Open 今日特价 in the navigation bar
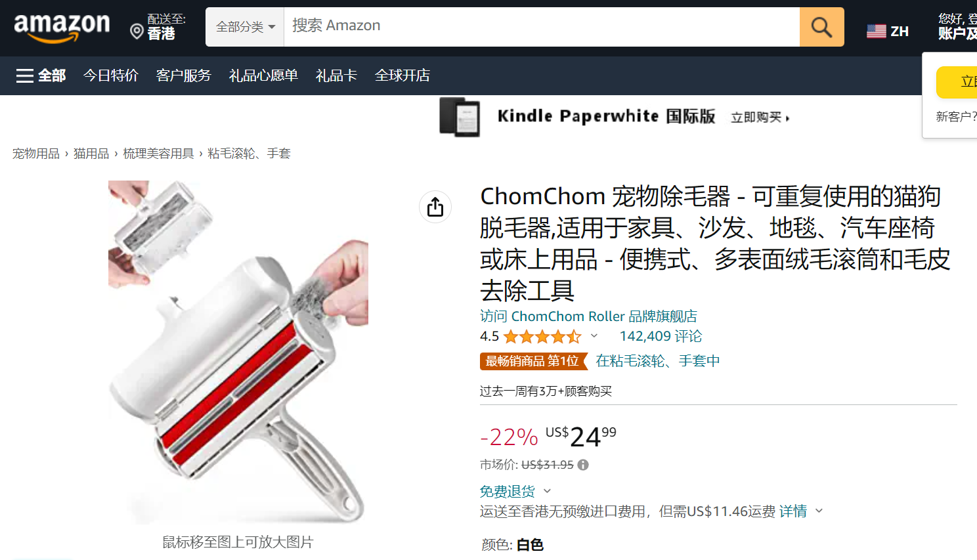Image resolution: width=977 pixels, height=560 pixels. pos(111,75)
